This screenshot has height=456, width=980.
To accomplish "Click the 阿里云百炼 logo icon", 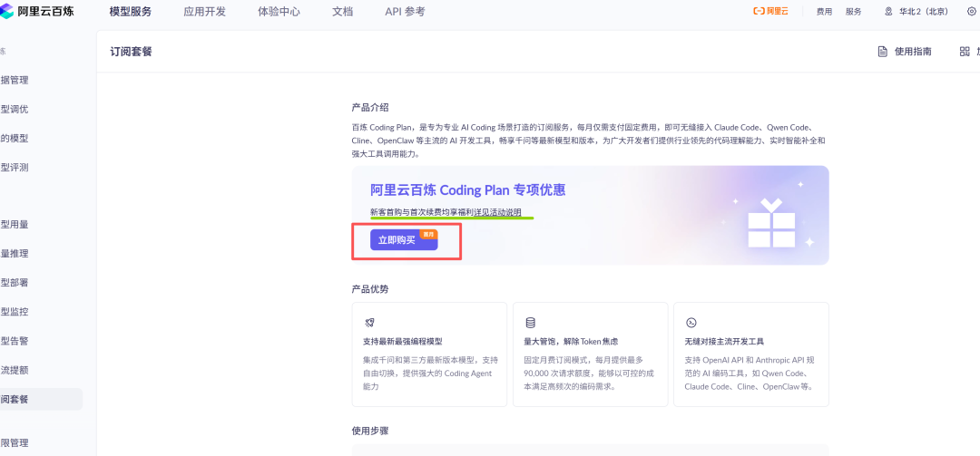I will coord(5,11).
